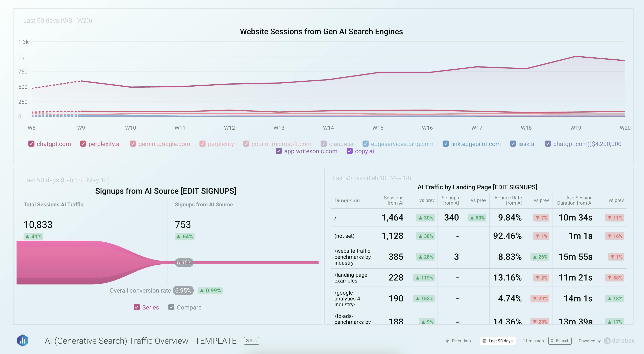Screen dimensions: 644x354
Task: Click the calendar icon in date range
Action: click(x=484, y=341)
